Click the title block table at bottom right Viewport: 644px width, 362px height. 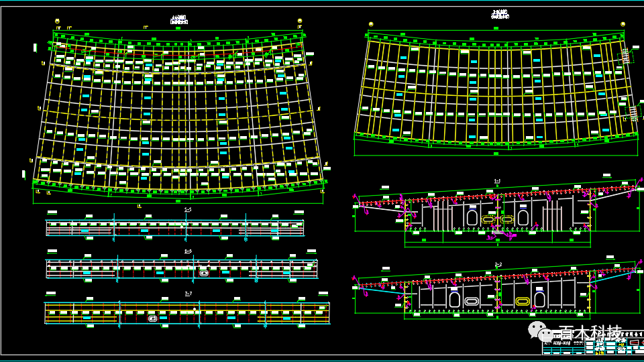[x=592, y=345]
